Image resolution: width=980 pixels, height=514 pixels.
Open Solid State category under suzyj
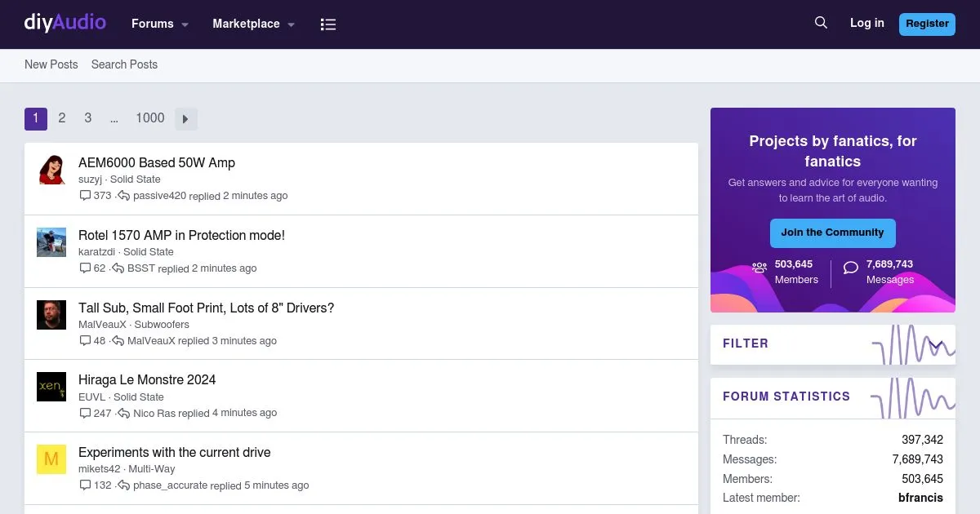tap(136, 179)
